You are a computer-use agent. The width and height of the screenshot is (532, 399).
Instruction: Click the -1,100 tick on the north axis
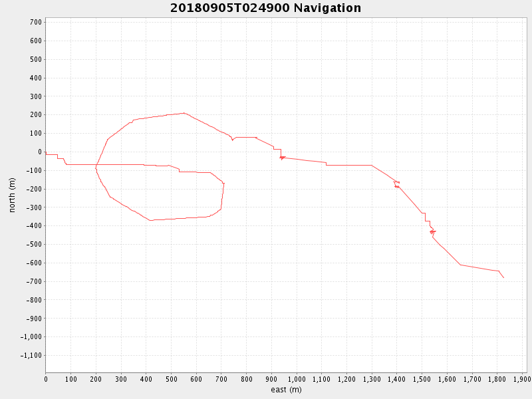[x=31, y=355]
